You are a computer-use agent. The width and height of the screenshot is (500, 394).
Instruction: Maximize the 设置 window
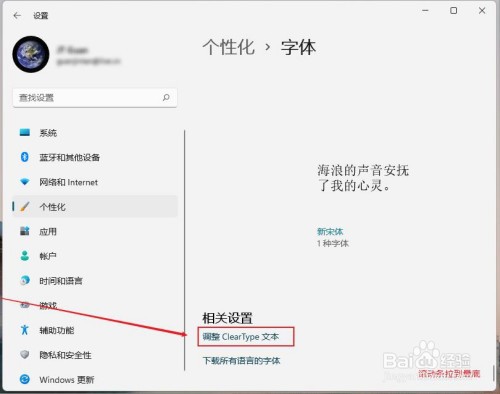pos(454,11)
